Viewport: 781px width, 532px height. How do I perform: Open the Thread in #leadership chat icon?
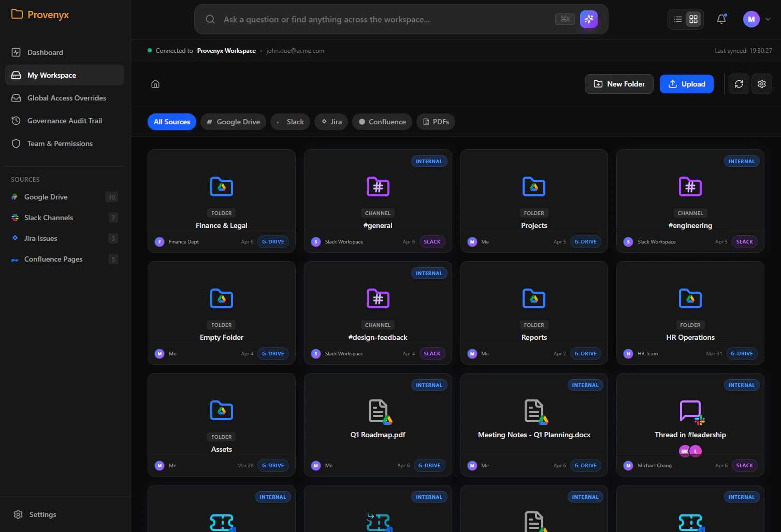coord(691,412)
